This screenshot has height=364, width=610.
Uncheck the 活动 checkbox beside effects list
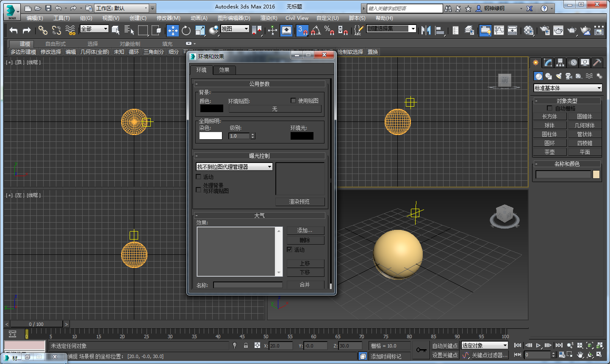(289, 250)
